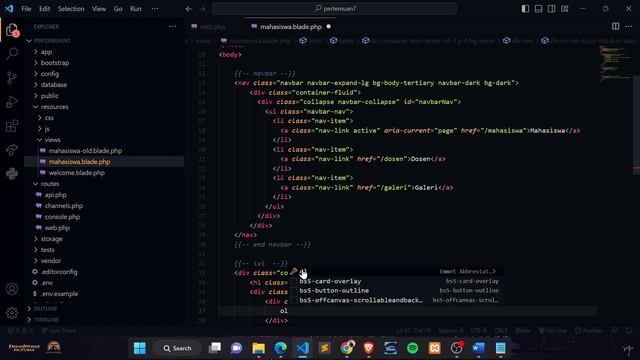Open the Extensions view
The image size is (640, 360).
pyautogui.click(x=12, y=126)
